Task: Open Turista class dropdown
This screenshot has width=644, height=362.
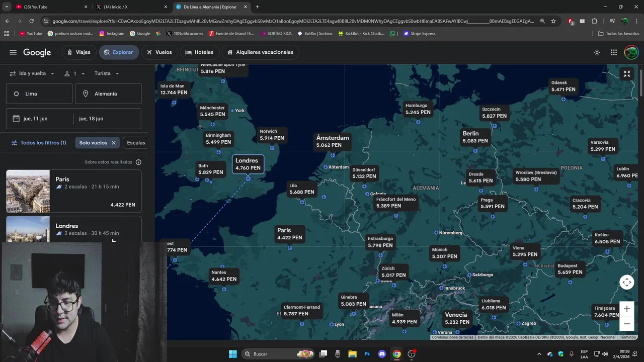Action: 107,73
